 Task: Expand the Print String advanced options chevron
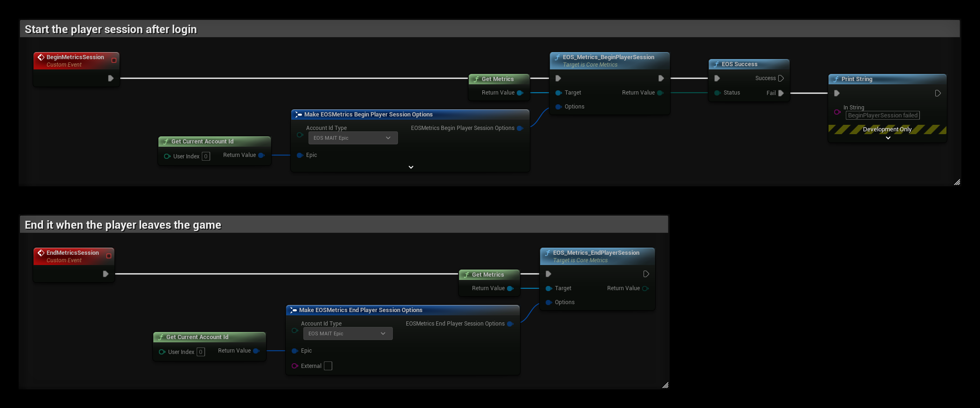click(x=888, y=138)
